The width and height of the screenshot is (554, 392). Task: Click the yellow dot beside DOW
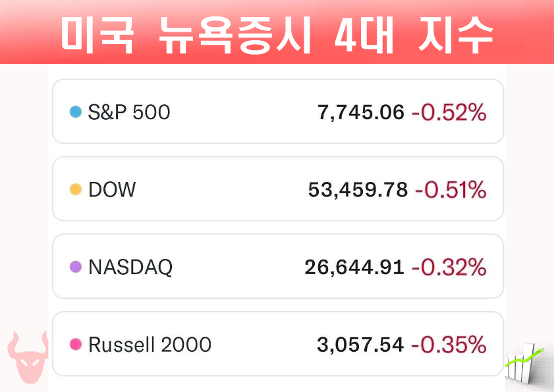[x=76, y=189]
